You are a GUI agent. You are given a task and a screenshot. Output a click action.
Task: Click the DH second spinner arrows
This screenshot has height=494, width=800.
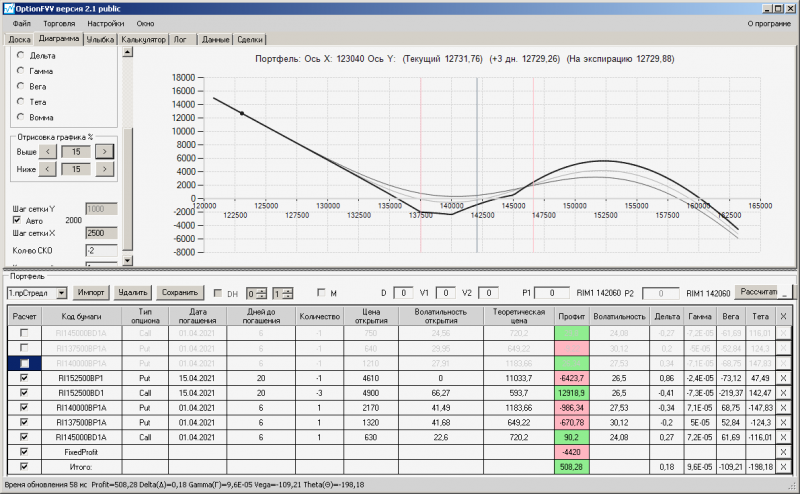click(288, 293)
